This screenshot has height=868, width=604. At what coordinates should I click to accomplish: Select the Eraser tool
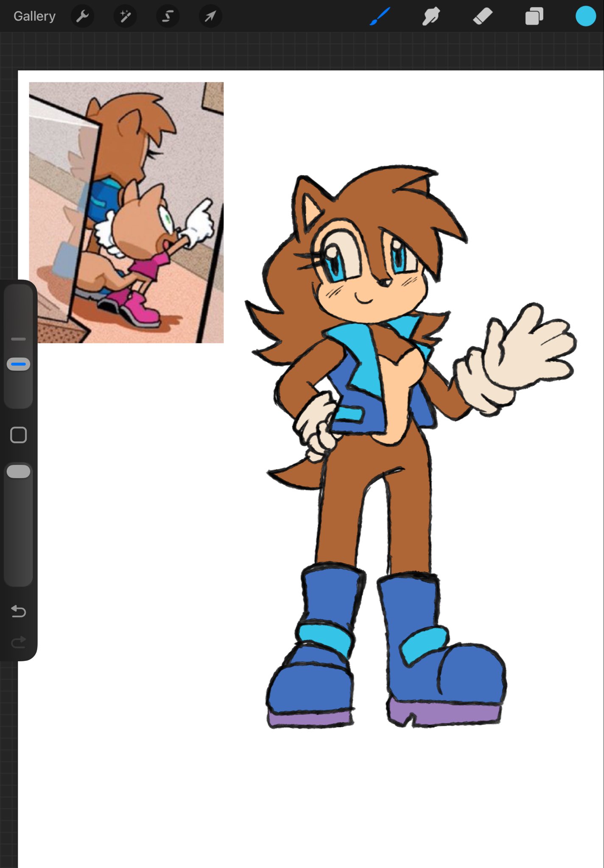(x=483, y=17)
